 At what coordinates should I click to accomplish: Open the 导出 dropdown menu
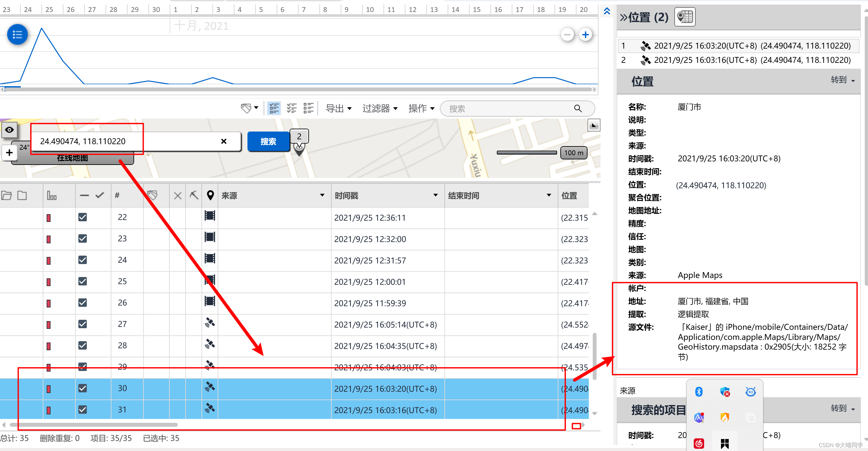338,108
